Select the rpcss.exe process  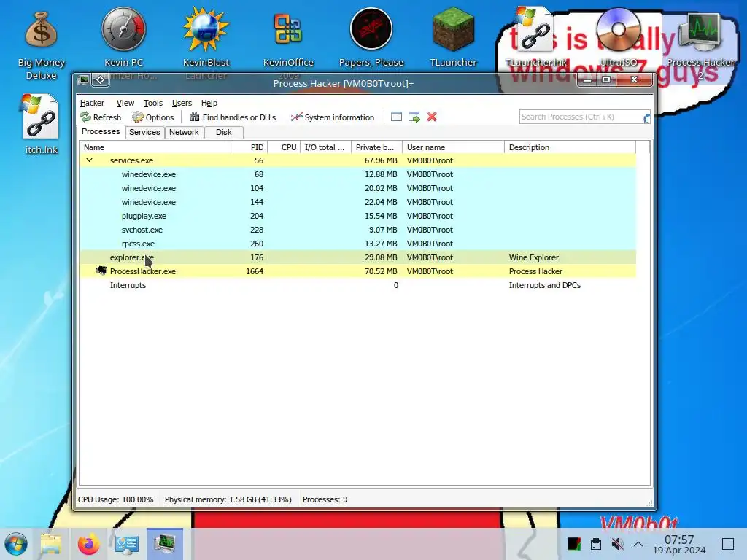(x=357, y=244)
